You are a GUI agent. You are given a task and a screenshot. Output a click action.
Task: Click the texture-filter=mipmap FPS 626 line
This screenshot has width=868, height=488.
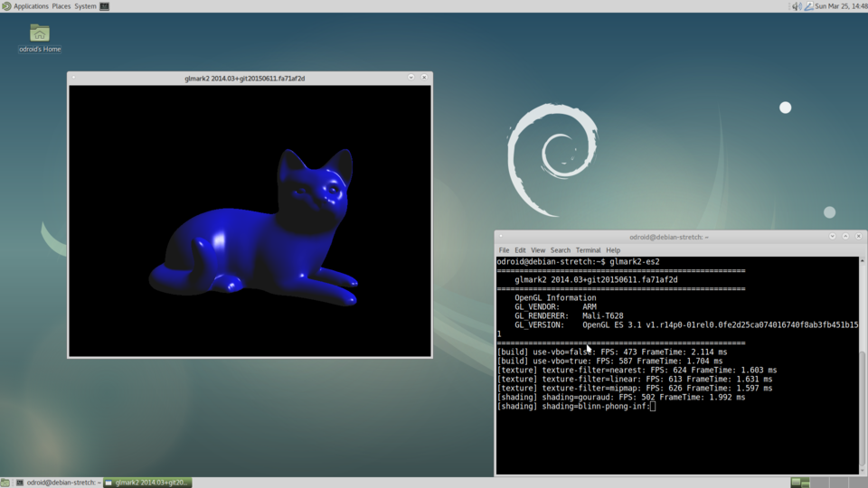[635, 388]
